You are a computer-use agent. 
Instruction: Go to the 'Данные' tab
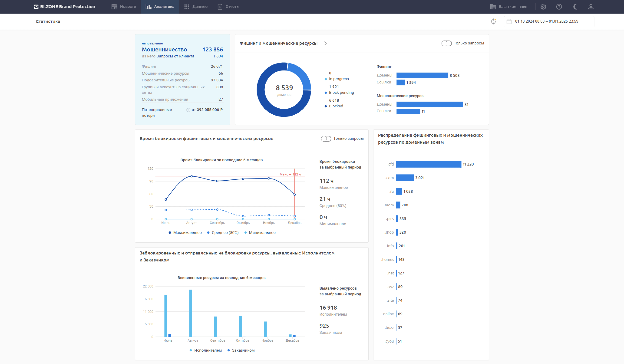click(x=196, y=7)
